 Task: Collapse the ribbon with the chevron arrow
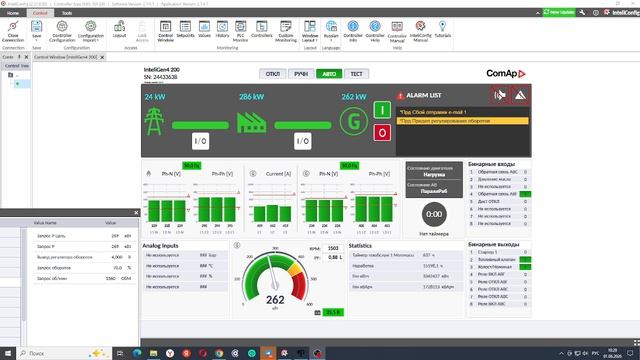click(x=538, y=13)
